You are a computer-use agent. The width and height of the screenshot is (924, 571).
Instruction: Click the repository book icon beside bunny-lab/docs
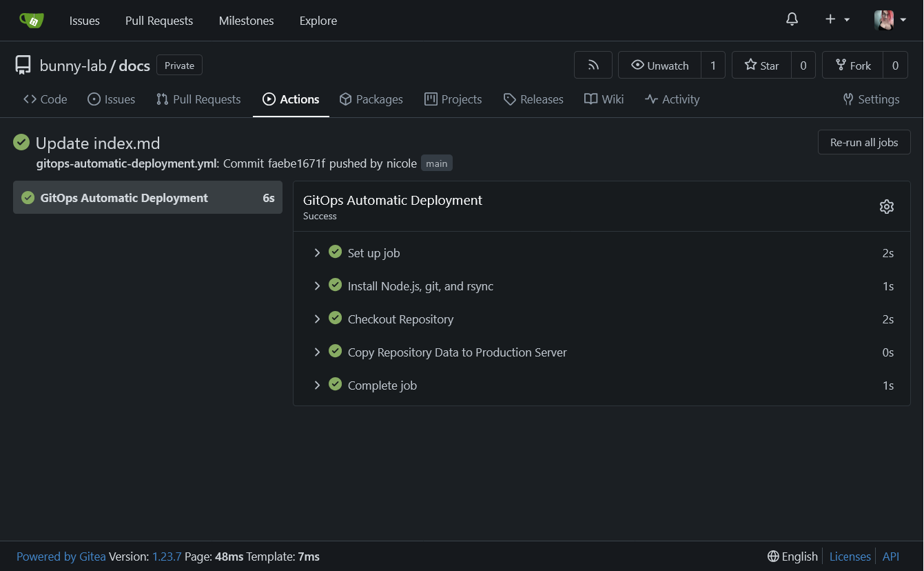point(23,64)
